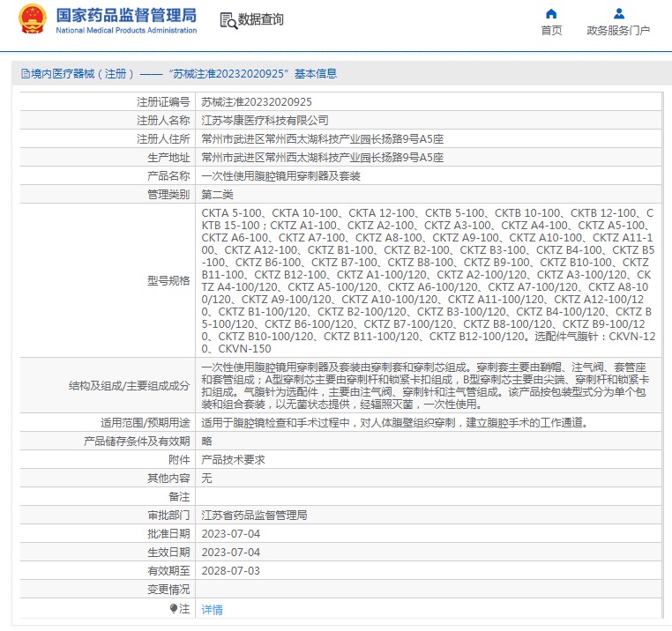Image resolution: width=672 pixels, height=631 pixels.
Task: Click the 型号规格 row label
Action: pos(168,280)
